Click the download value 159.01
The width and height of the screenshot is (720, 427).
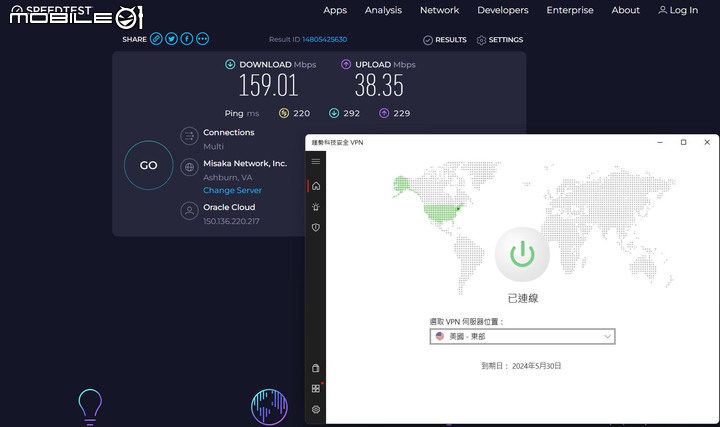point(269,85)
